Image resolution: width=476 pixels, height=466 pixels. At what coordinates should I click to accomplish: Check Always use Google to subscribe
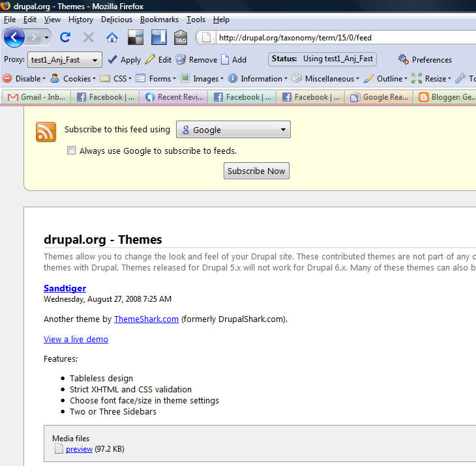pos(71,150)
